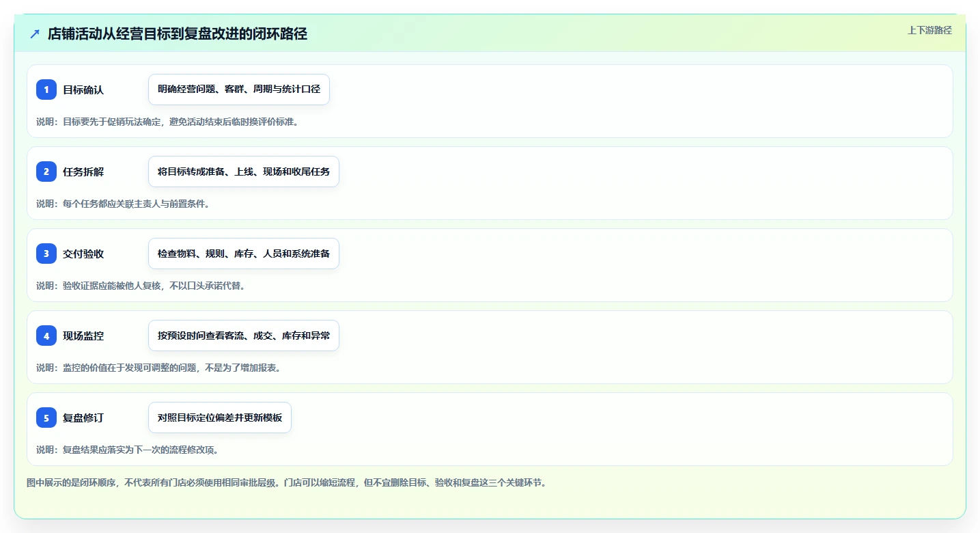This screenshot has height=533, width=980.
Task: Click the 任务拆解 step label
Action: tap(83, 172)
